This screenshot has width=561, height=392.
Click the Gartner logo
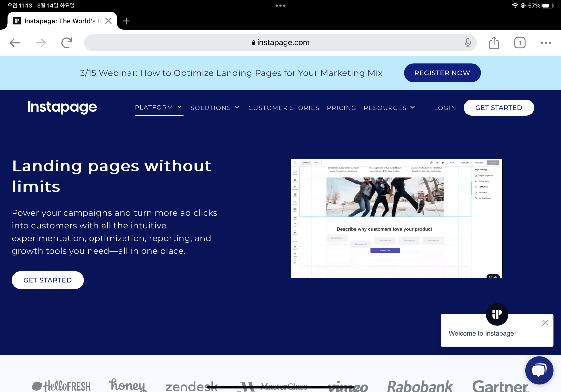[500, 386]
